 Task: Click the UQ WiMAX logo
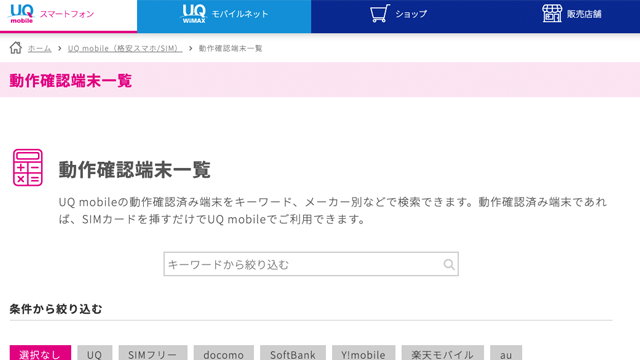193,14
